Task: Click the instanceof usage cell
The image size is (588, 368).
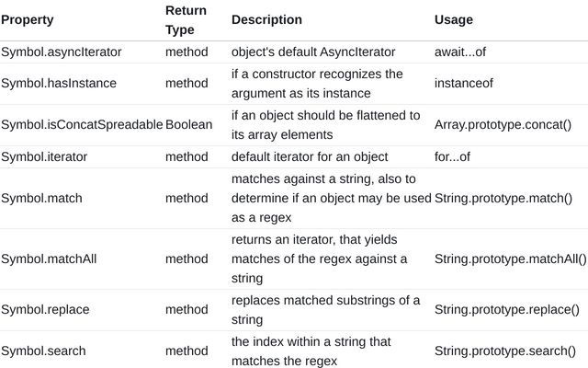Action: click(464, 83)
